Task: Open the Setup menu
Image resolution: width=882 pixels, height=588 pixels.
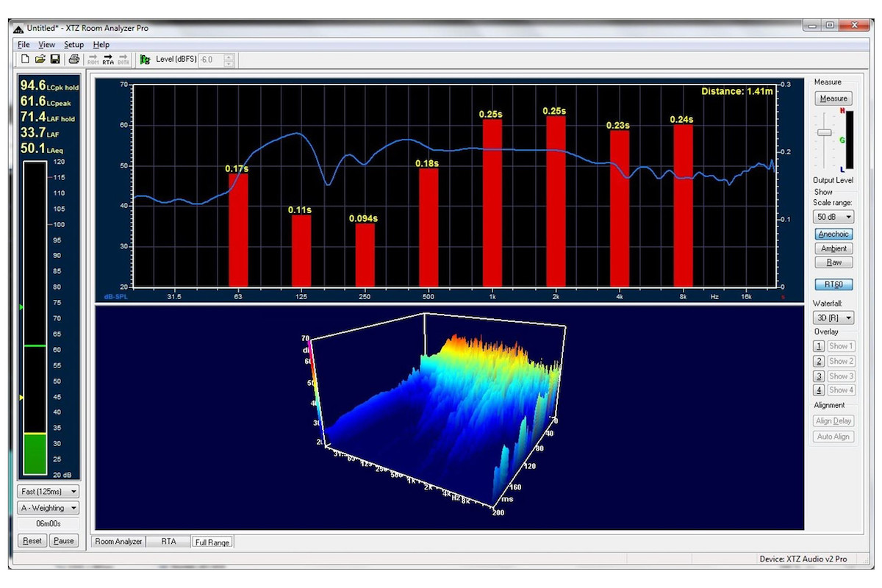Action: [x=73, y=45]
